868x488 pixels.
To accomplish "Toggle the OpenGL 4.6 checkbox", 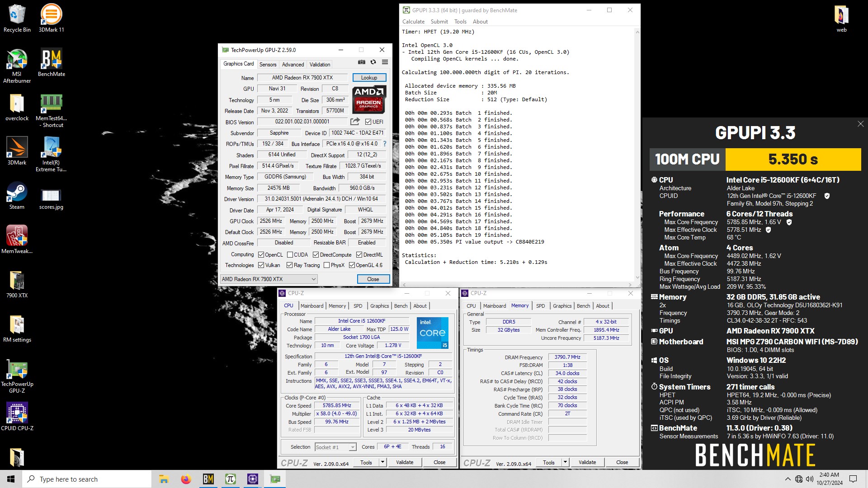I will 352,265.
